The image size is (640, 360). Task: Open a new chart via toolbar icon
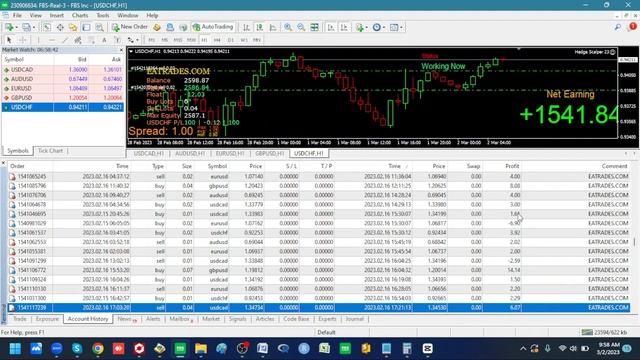coord(9,27)
